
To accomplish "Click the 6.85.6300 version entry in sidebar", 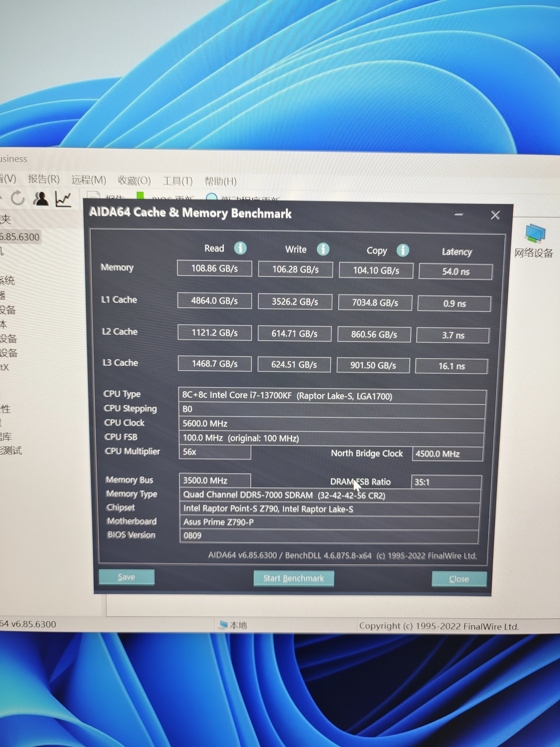I will pyautogui.click(x=20, y=237).
